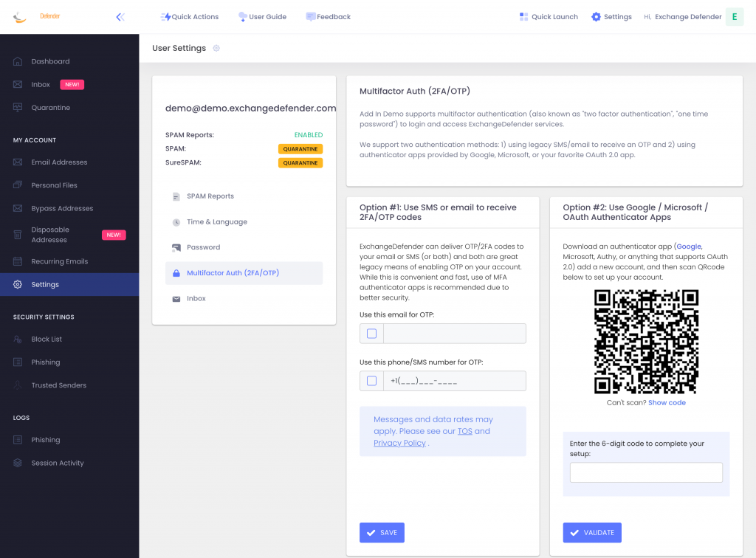Screen dimensions: 756x558
Task: Click the Disposable Addresses trash icon
Action: [18, 235]
